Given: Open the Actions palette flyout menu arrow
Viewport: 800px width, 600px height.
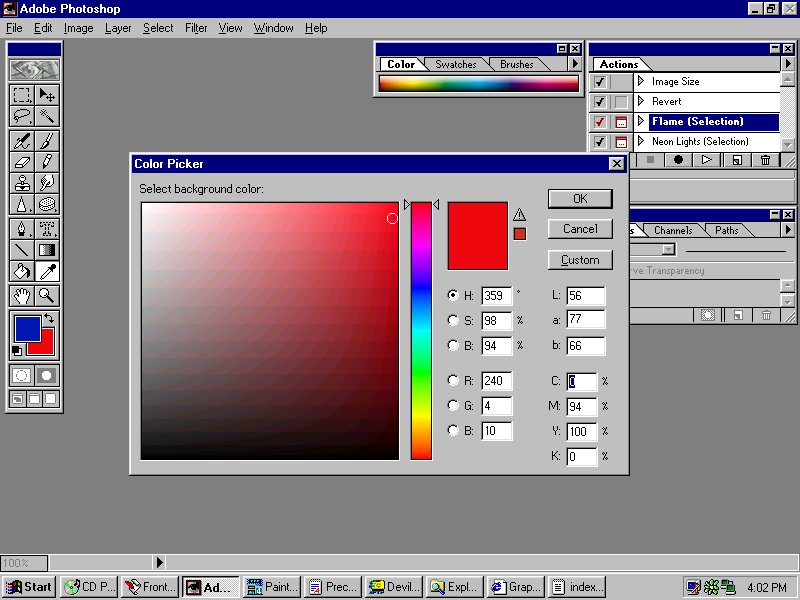Looking at the screenshot, I should 788,64.
